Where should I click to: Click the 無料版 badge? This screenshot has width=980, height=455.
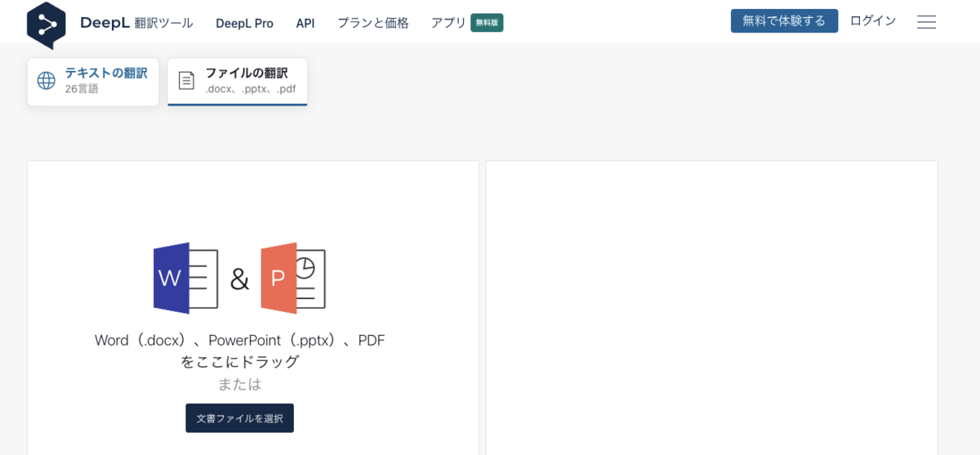(487, 23)
